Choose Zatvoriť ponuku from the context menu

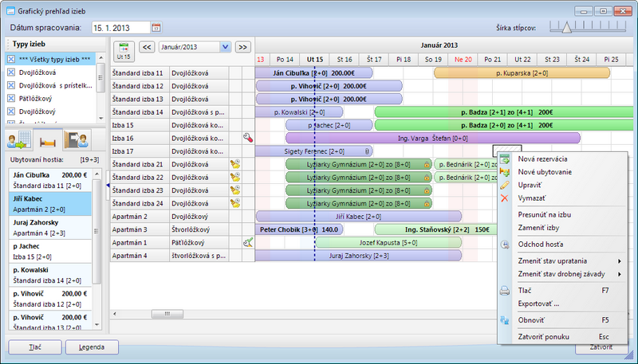(x=544, y=337)
